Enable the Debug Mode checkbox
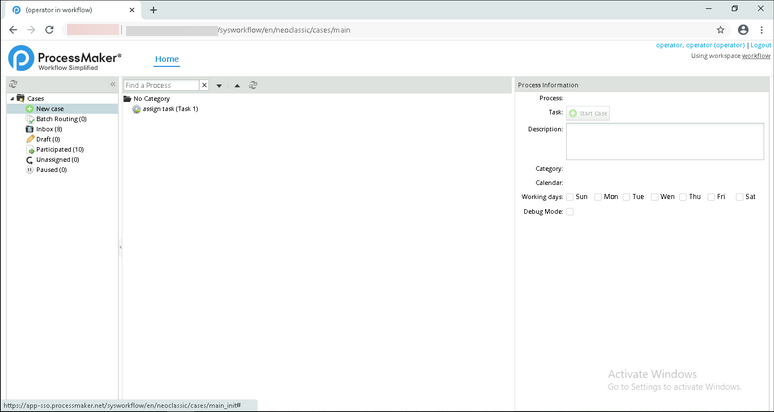774x412 pixels. (570, 212)
